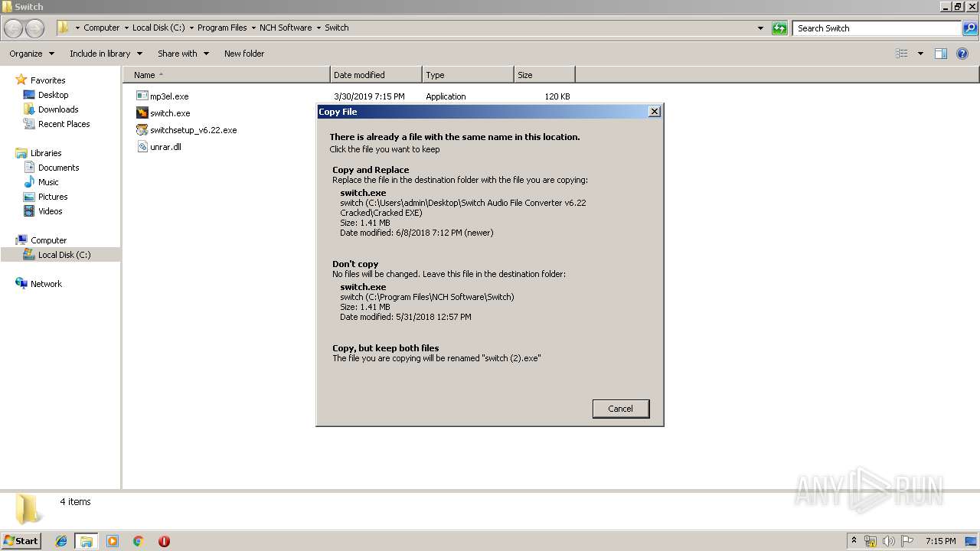The image size is (980, 551).
Task: Open the Help question mark icon
Action: click(x=963, y=54)
